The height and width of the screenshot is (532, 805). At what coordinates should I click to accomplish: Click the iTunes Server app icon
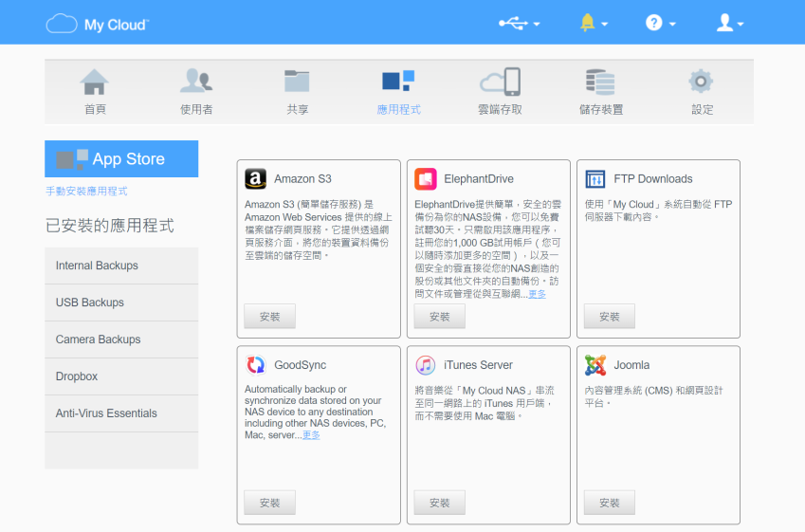click(x=425, y=365)
